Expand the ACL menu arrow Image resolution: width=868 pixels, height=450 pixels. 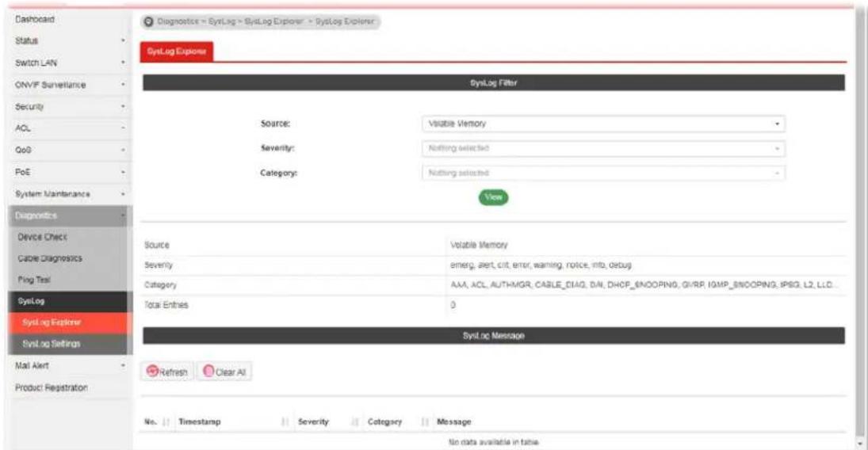click(x=122, y=128)
